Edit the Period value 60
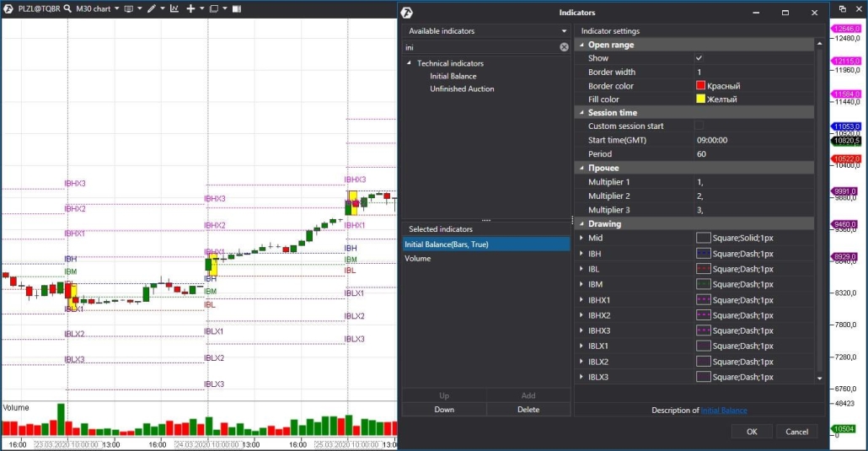The height and width of the screenshot is (451, 868). (x=753, y=154)
